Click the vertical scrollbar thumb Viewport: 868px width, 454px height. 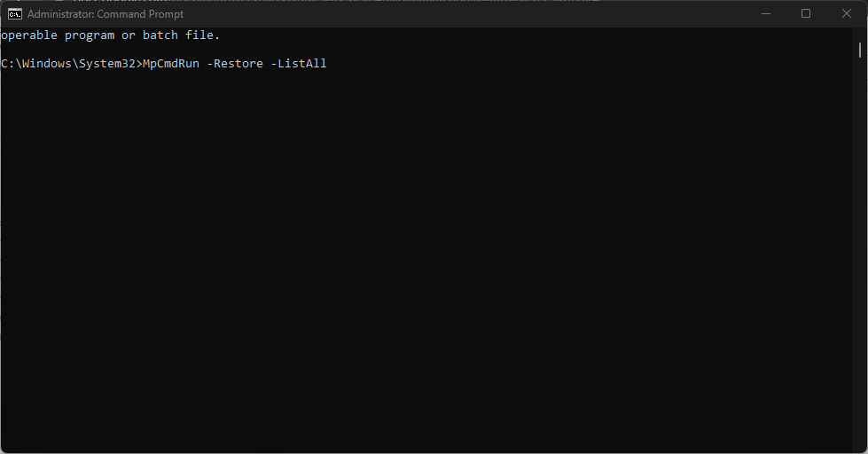tap(860, 49)
